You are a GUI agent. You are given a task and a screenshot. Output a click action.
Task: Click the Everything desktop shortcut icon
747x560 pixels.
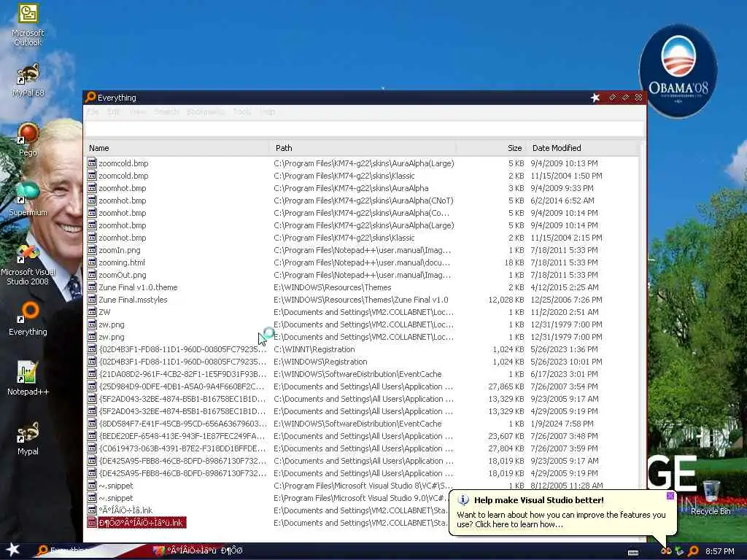28,311
